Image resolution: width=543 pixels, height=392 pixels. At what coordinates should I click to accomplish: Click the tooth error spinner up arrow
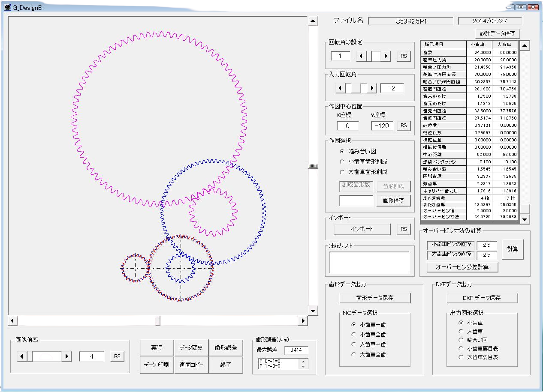[304, 361]
